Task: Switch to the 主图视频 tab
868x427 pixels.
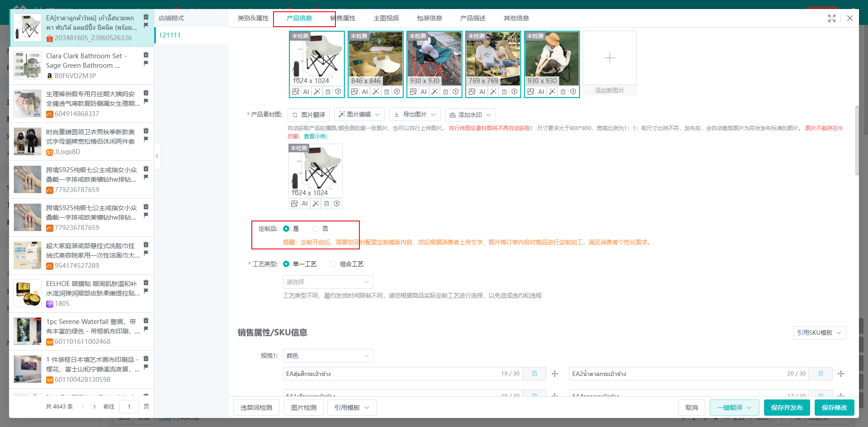Action: pos(386,18)
